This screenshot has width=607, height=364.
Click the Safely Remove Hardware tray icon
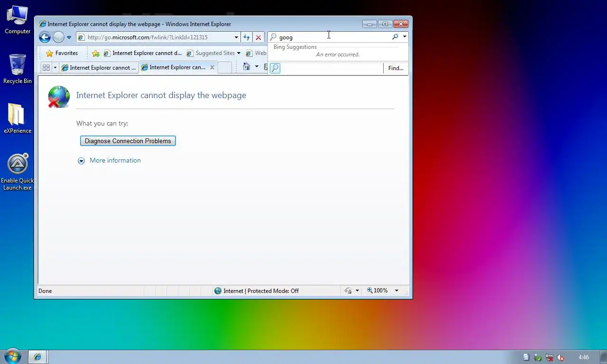coord(538,357)
